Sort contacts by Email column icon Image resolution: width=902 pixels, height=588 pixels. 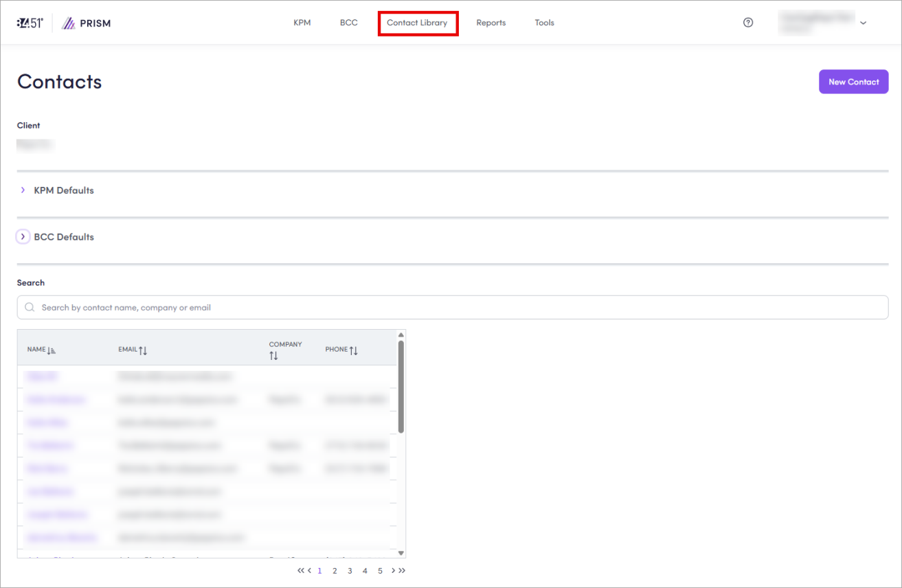pos(143,350)
